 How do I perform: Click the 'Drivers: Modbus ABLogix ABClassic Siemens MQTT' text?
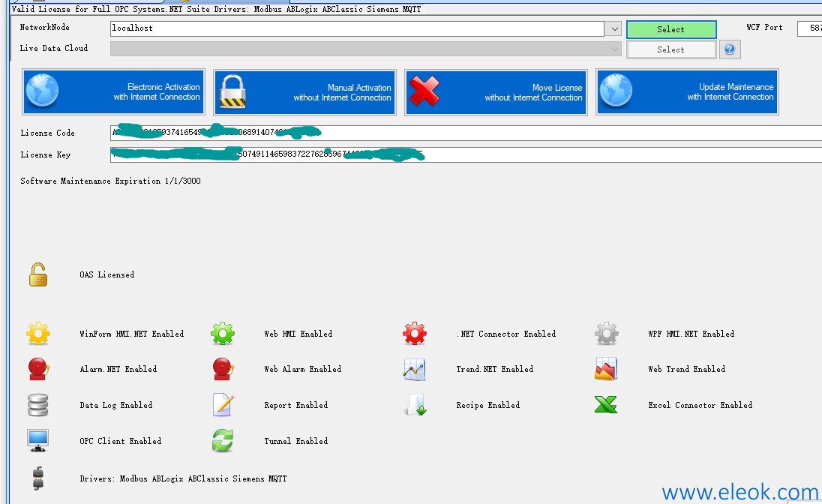[x=184, y=478]
